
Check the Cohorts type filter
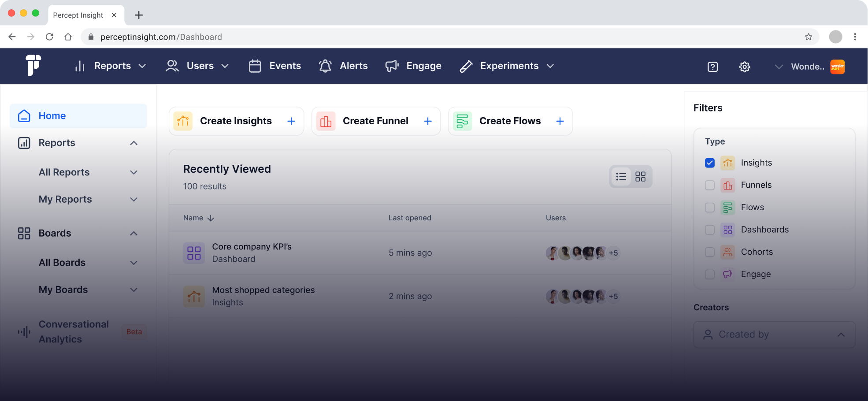(x=710, y=252)
